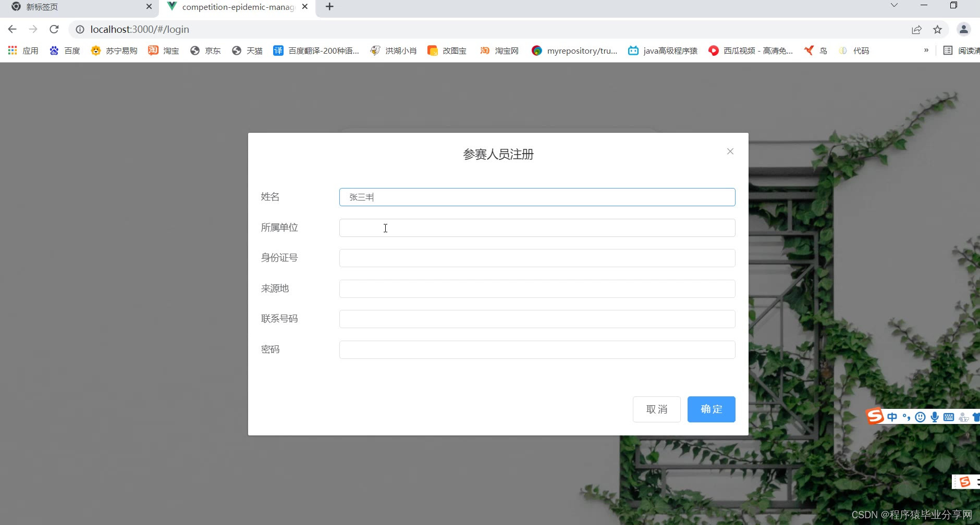Open the browser profile avatar icon
980x525 pixels.
[x=963, y=30]
